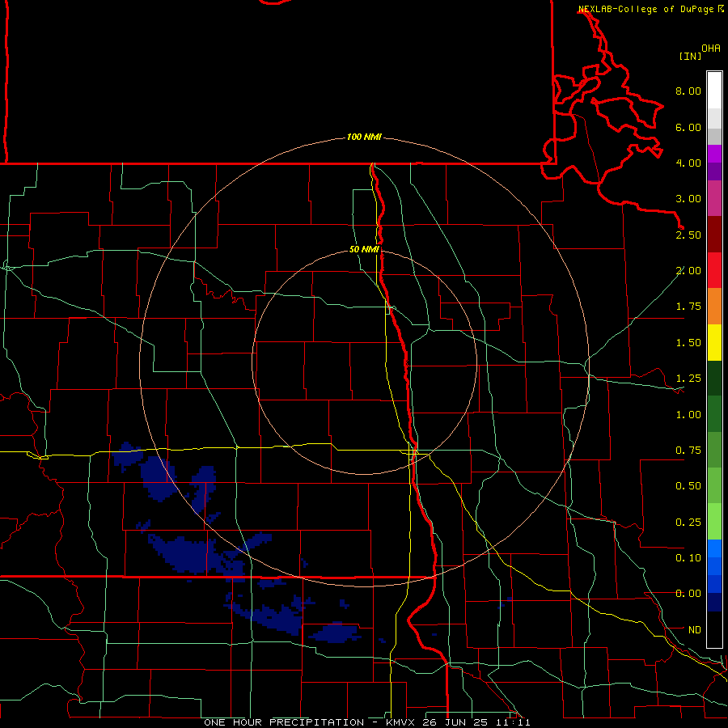Click the 2.00 legend value

point(688,271)
